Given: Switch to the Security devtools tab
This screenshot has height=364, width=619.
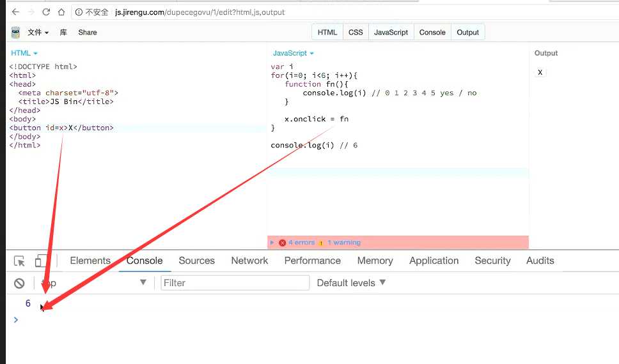Looking at the screenshot, I should point(492,261).
